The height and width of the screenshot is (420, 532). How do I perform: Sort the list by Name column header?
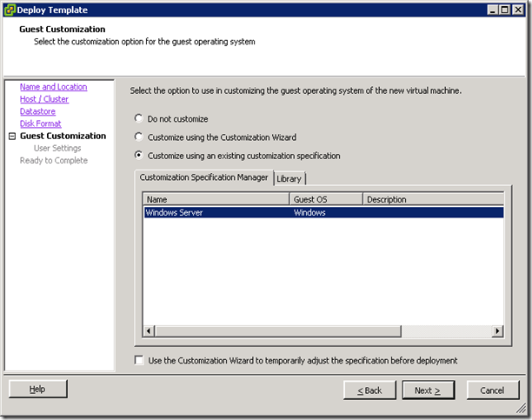coord(216,199)
